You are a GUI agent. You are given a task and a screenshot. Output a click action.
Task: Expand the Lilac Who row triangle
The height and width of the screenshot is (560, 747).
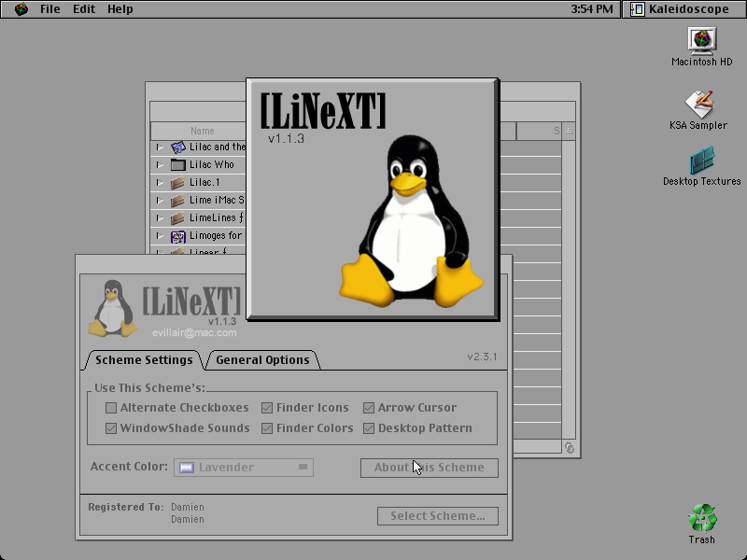pos(160,165)
